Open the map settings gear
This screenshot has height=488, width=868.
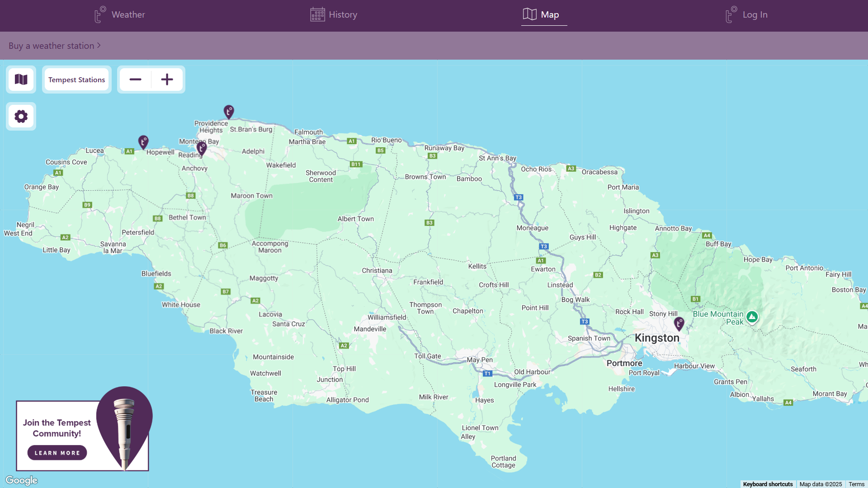click(x=21, y=117)
